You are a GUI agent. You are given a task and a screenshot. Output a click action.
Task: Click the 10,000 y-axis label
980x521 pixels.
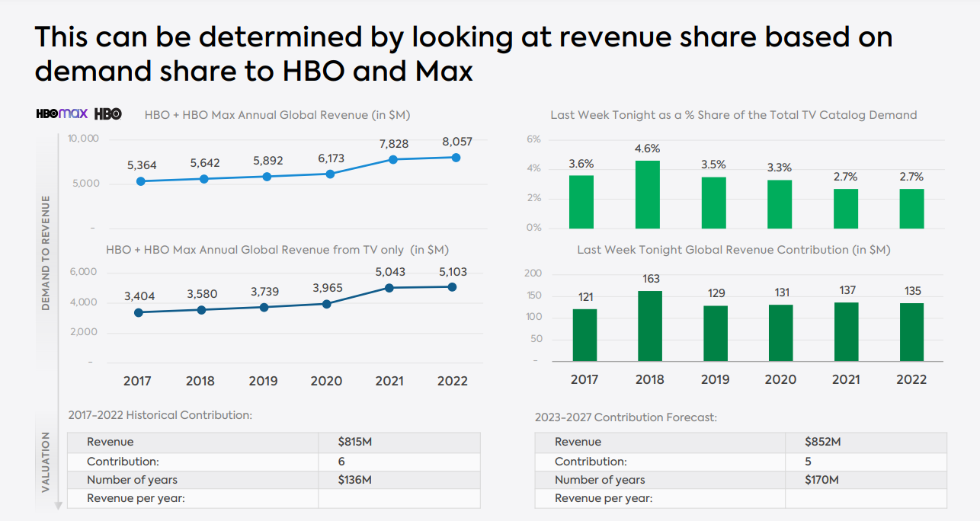click(83, 139)
